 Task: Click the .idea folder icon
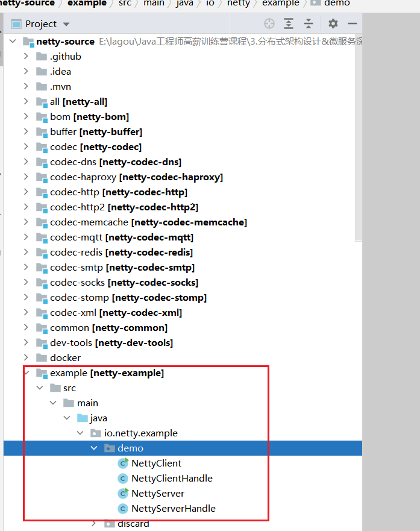coord(42,72)
